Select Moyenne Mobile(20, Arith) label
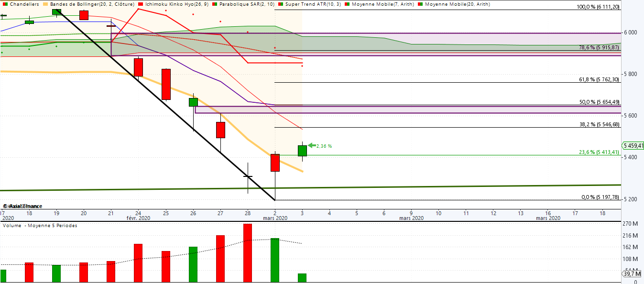Image resolution: width=644 pixels, height=284 pixels. pos(457,4)
